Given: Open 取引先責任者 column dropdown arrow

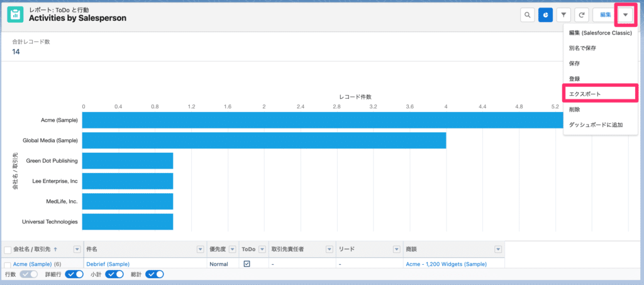Looking at the screenshot, I should point(329,249).
